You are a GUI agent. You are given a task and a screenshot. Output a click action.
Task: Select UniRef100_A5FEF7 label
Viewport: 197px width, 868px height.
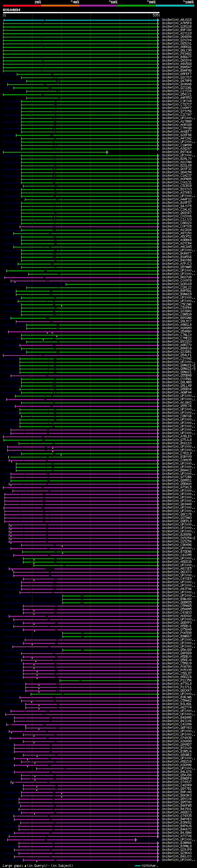[x=177, y=74]
